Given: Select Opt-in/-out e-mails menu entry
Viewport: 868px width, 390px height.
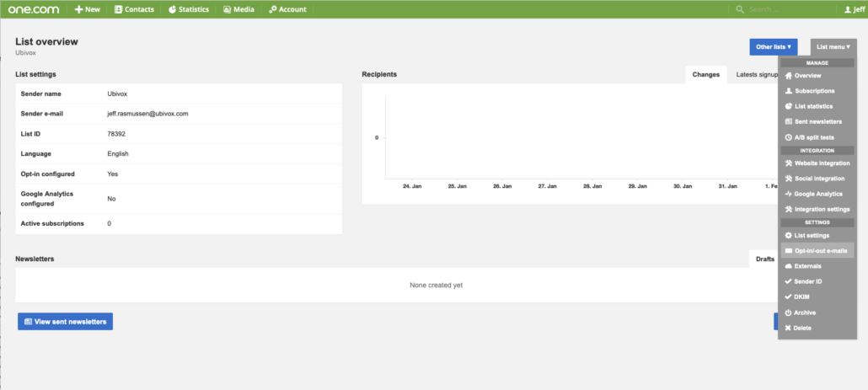Looking at the screenshot, I should pyautogui.click(x=817, y=251).
